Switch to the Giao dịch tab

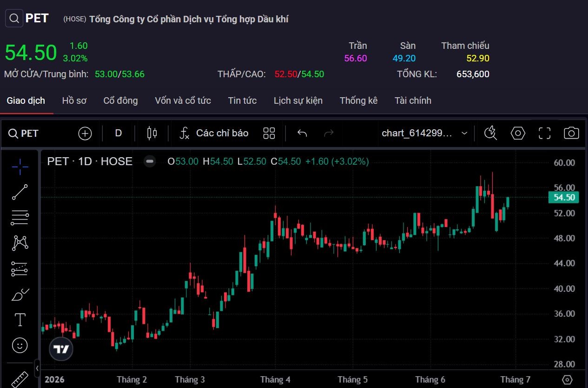click(x=26, y=100)
